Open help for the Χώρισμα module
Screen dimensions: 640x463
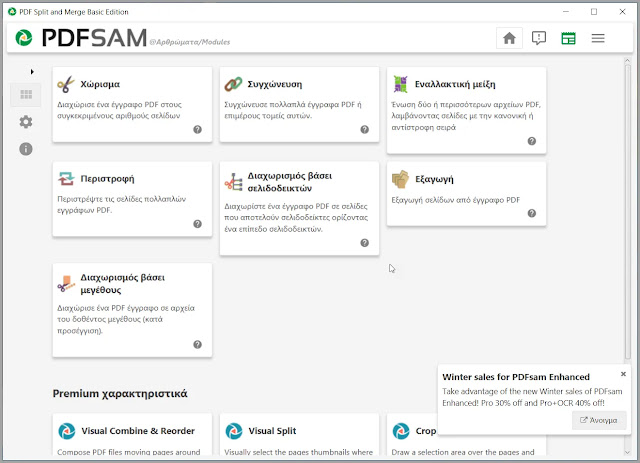[x=198, y=129]
